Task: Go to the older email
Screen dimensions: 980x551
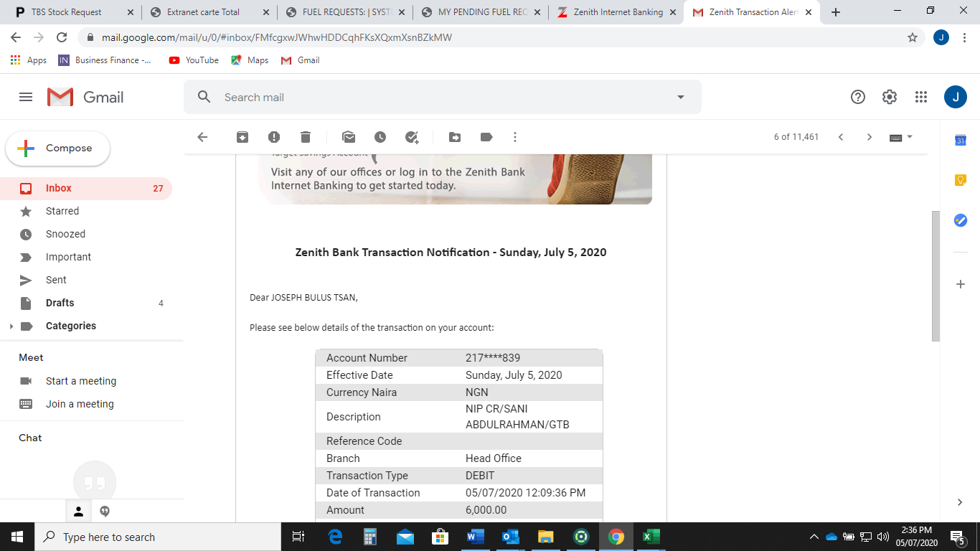Action: tap(870, 137)
